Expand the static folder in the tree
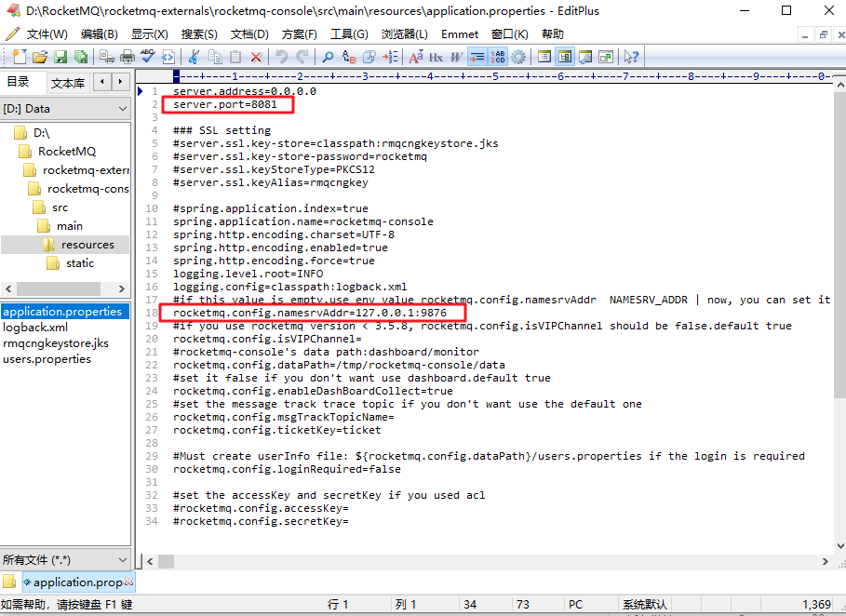Image resolution: width=846 pixels, height=616 pixels. tap(78, 262)
